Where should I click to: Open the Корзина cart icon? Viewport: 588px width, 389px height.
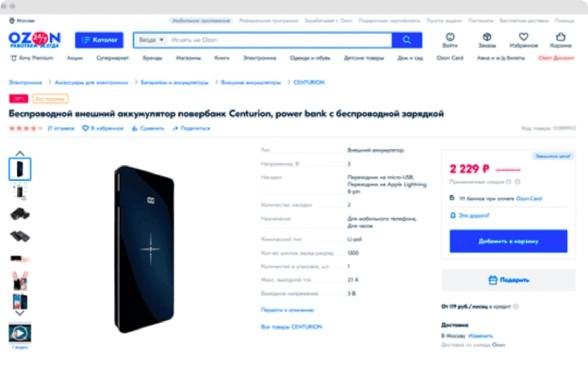pyautogui.click(x=561, y=37)
